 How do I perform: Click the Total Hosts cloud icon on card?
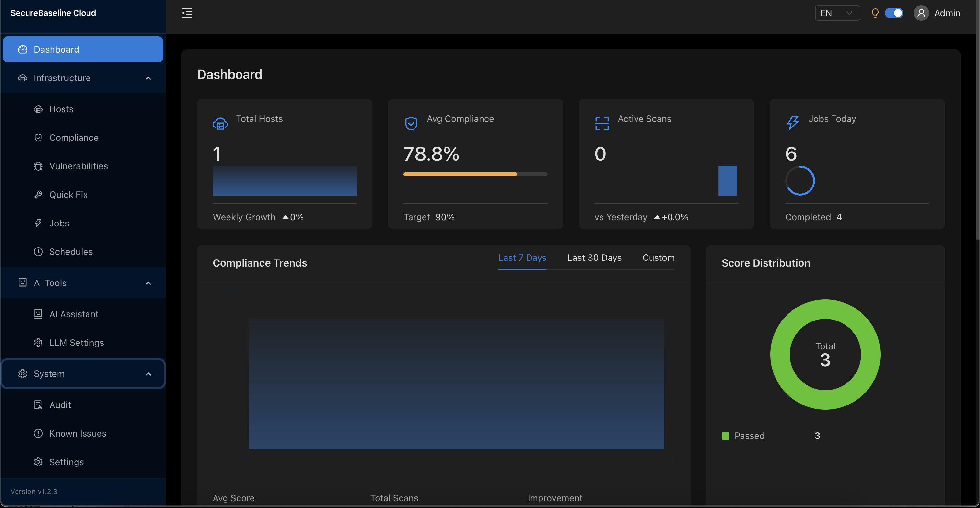click(220, 124)
